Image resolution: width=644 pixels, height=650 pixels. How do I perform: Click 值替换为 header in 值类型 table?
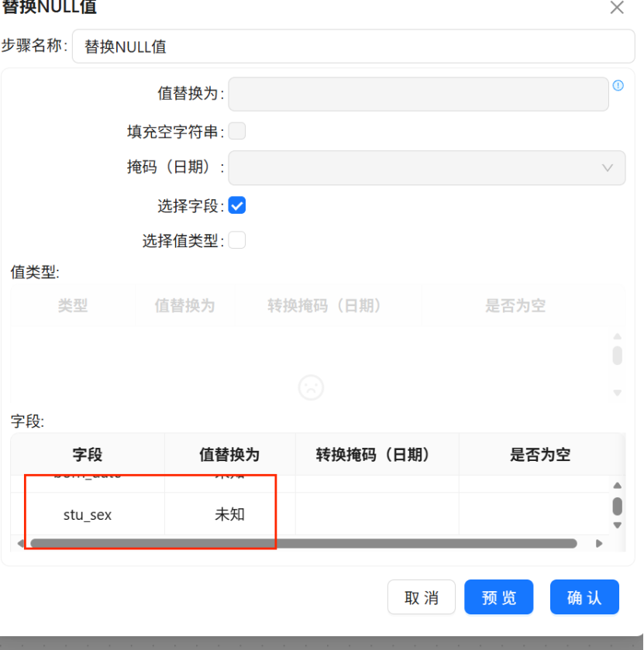185,305
